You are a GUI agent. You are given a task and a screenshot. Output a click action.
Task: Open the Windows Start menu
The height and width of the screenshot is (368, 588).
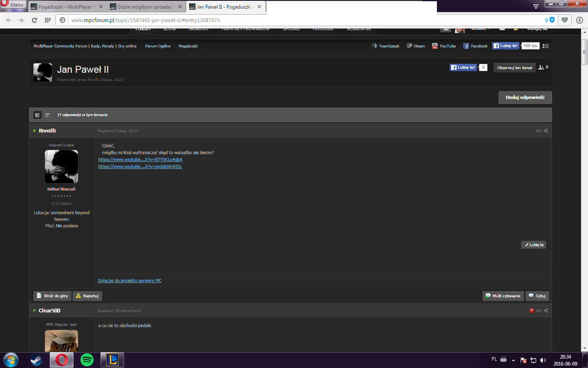pyautogui.click(x=11, y=360)
